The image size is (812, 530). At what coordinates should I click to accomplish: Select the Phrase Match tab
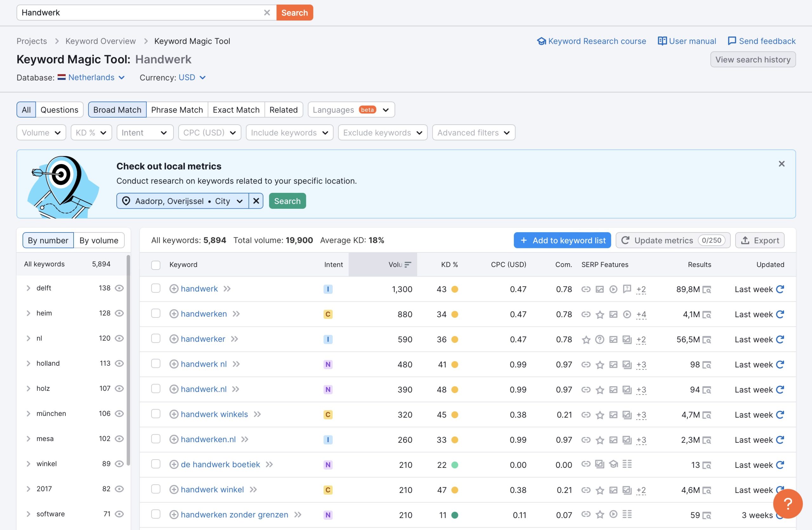(177, 110)
